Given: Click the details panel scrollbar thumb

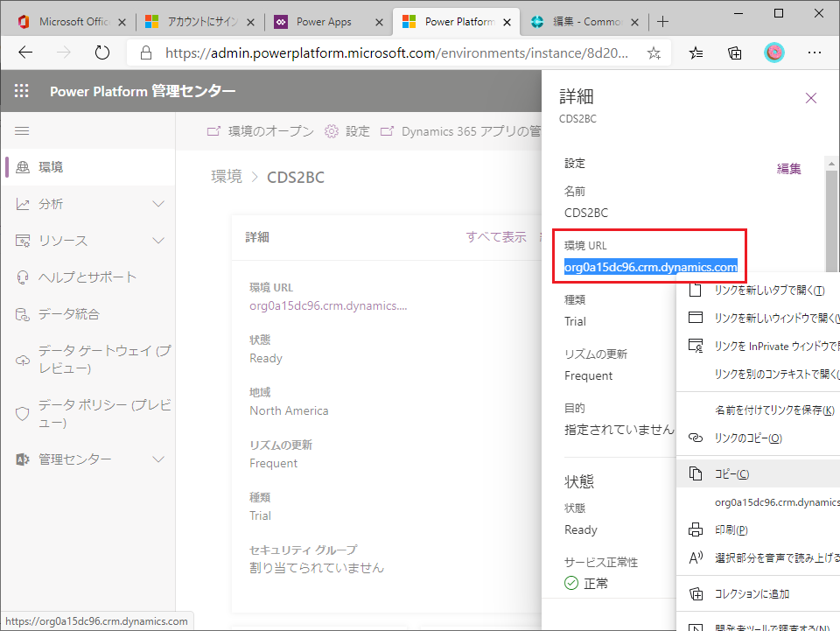Looking at the screenshot, I should 831,221.
